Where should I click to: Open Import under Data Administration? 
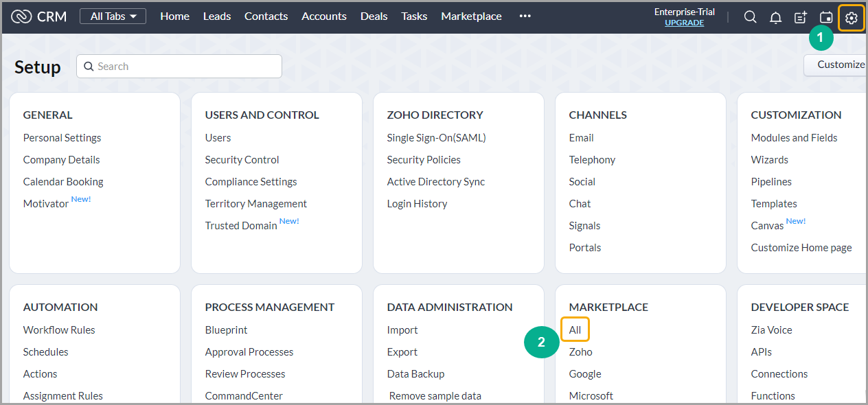(x=402, y=330)
